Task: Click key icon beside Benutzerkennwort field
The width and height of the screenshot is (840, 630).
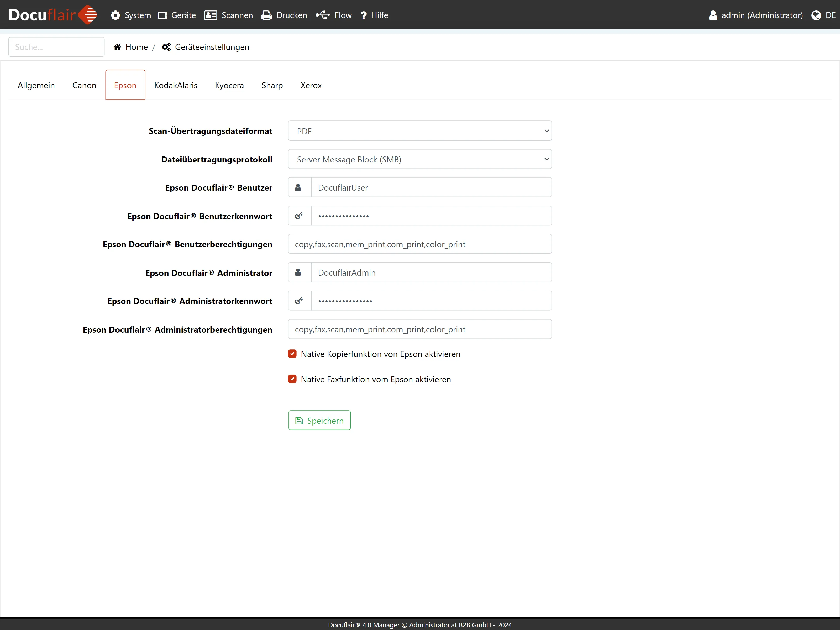Action: pos(299,216)
